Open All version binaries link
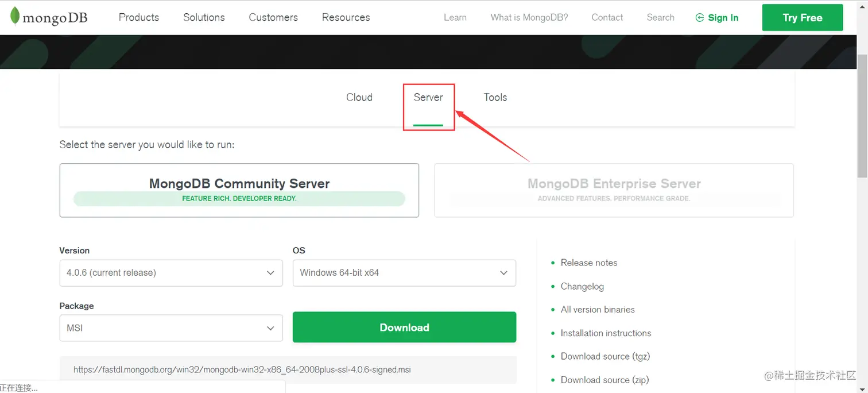The image size is (868, 393). [598, 309]
